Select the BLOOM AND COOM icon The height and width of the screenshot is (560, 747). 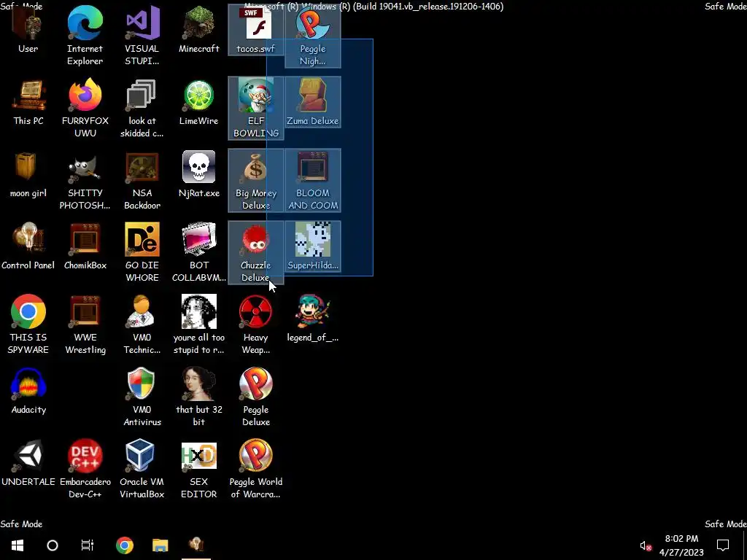(312, 181)
